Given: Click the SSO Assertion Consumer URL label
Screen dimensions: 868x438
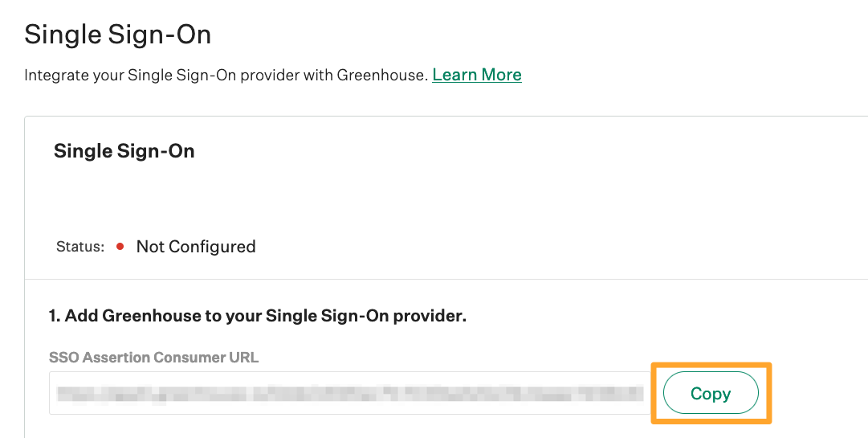Looking at the screenshot, I should [154, 358].
